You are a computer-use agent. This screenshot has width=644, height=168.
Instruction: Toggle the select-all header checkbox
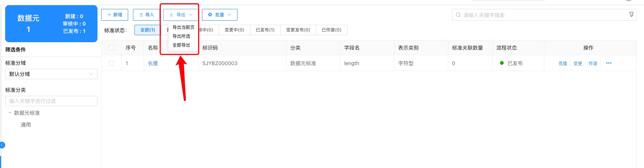pyautogui.click(x=112, y=48)
